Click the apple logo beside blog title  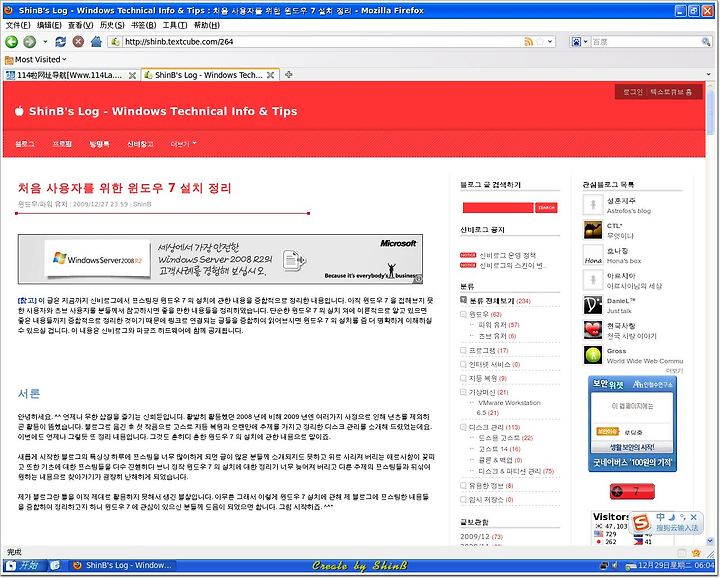pyautogui.click(x=19, y=111)
